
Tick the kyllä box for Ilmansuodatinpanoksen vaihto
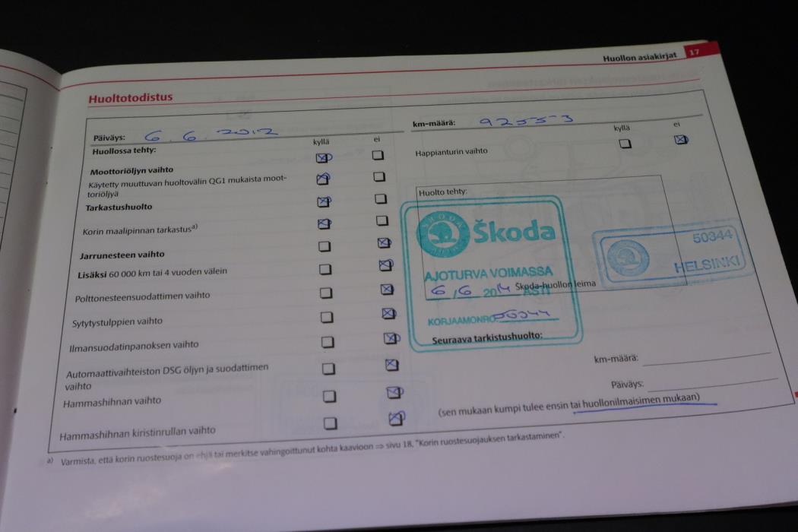tap(328, 341)
